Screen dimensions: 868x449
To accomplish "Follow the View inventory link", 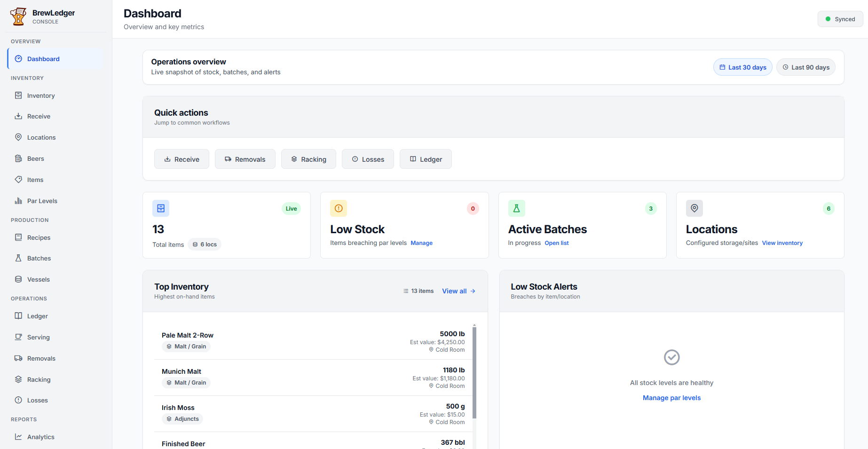I will 782,243.
